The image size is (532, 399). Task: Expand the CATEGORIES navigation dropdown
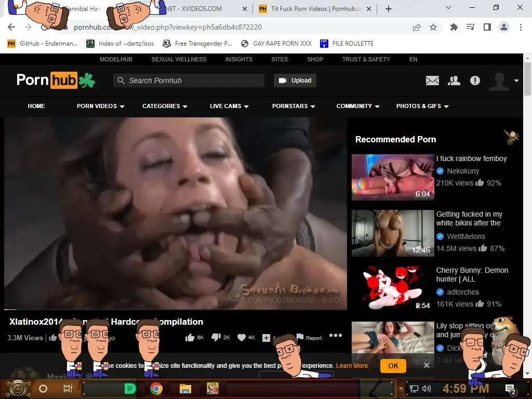coord(165,106)
